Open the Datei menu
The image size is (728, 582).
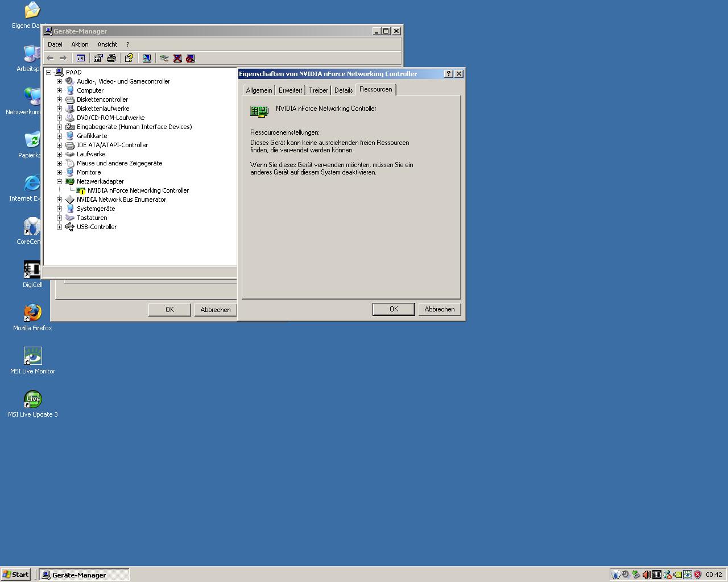[x=55, y=44]
